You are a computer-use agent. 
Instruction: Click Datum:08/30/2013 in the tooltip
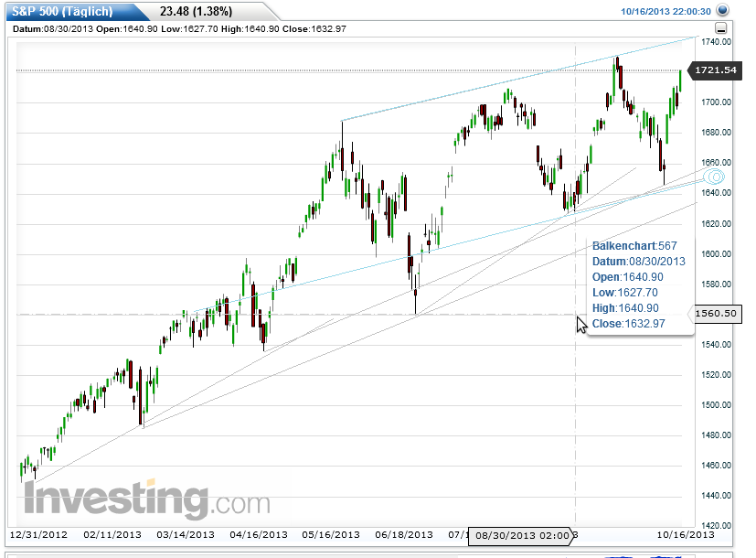pyautogui.click(x=639, y=262)
